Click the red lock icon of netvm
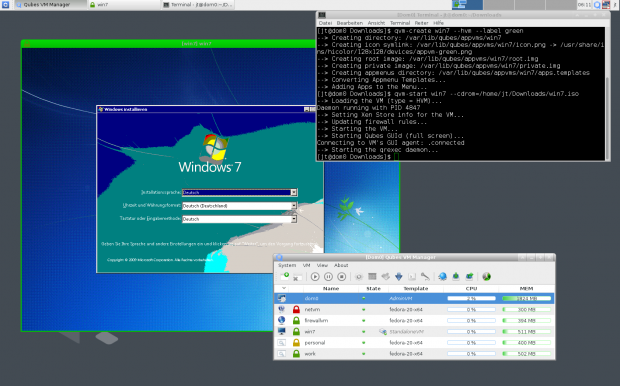The image size is (620, 386). coord(296,309)
